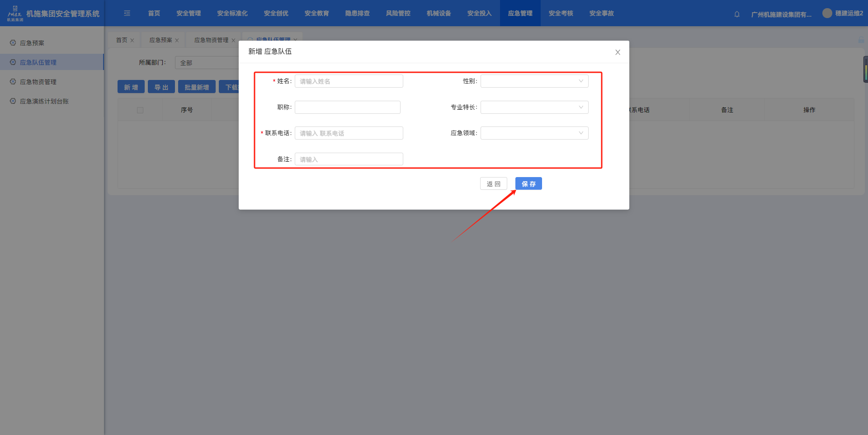Click the gear icon beside 应急演练计划台账
868x435 pixels.
point(13,101)
